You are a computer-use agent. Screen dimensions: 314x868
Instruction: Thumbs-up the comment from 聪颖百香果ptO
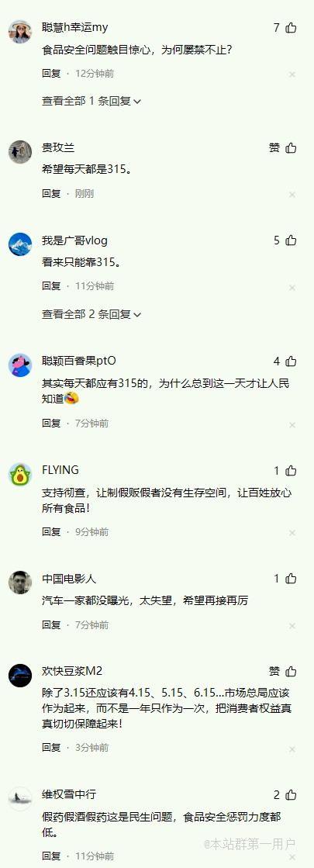pyautogui.click(x=291, y=361)
